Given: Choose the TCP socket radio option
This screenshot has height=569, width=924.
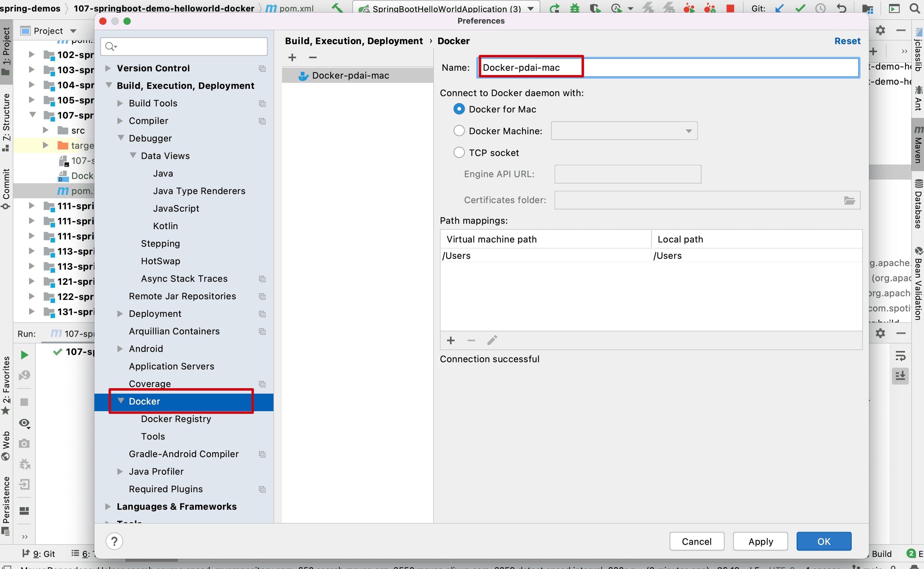Looking at the screenshot, I should pos(459,152).
